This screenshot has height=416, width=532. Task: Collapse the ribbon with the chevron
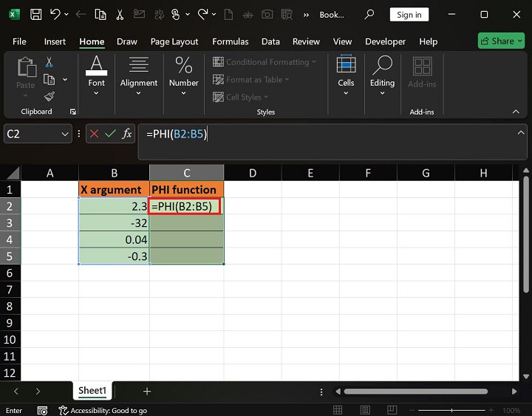(x=516, y=112)
